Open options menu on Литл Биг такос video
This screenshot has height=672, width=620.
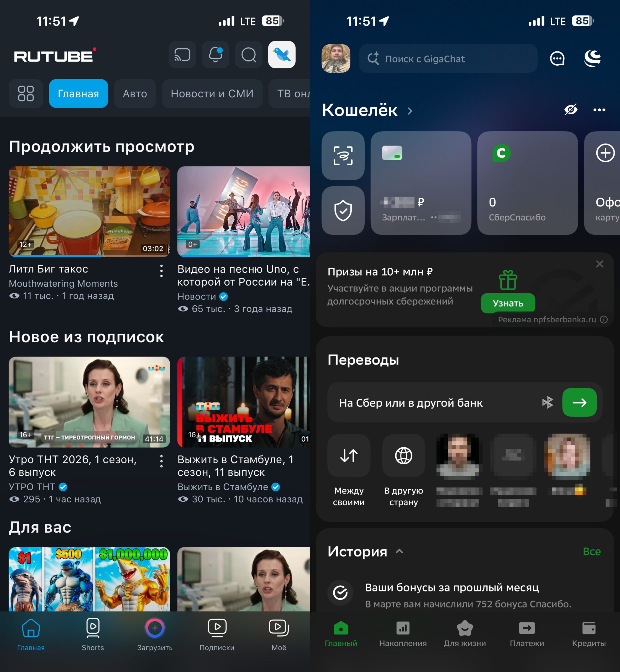162,270
